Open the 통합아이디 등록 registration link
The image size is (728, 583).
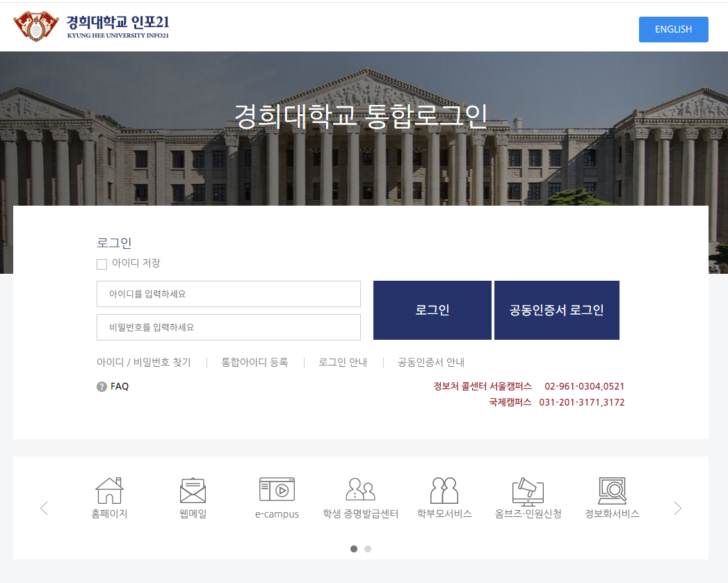(x=255, y=362)
